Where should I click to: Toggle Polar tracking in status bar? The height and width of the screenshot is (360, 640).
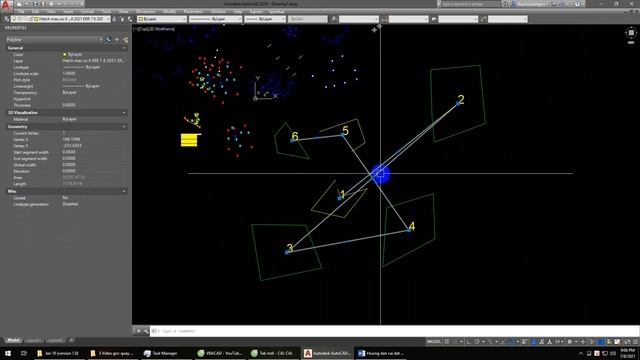pos(476,342)
